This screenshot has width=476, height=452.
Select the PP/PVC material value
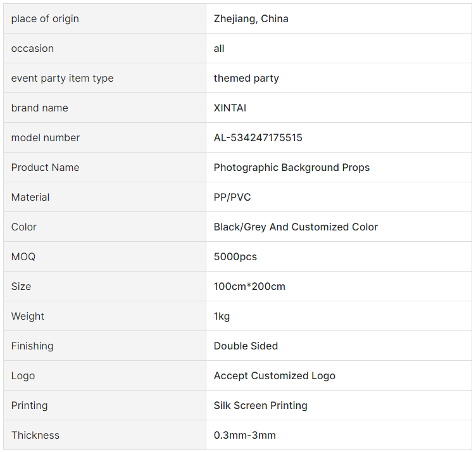click(x=232, y=198)
